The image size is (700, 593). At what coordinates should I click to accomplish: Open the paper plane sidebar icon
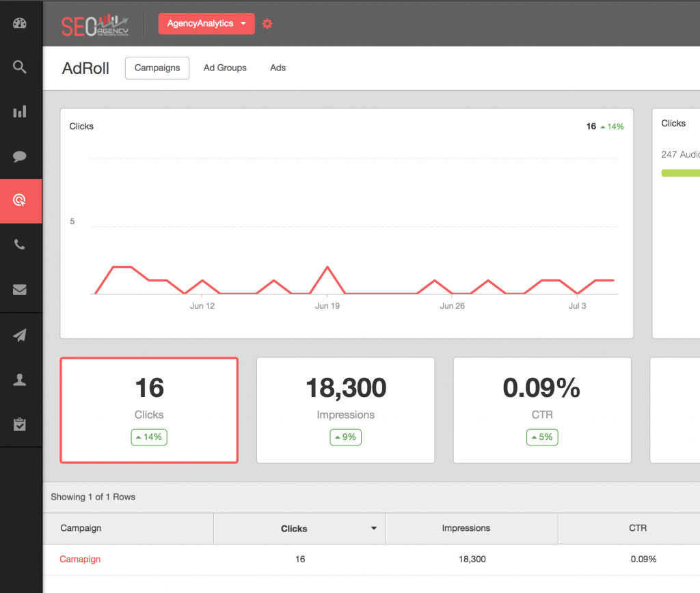click(20, 335)
